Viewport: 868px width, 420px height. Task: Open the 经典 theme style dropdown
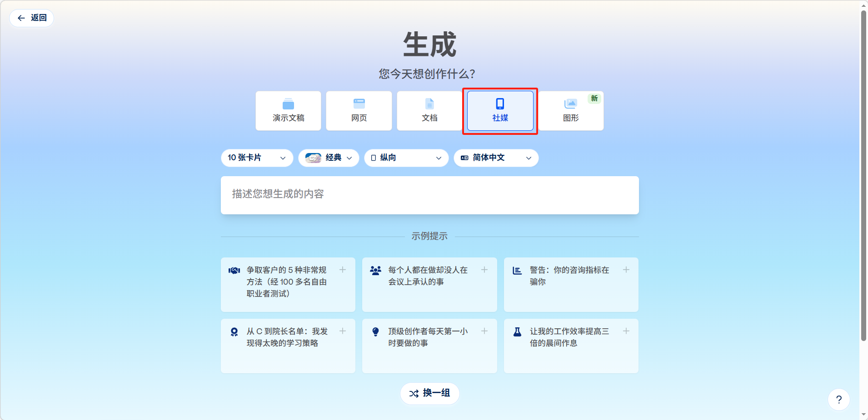tap(329, 158)
